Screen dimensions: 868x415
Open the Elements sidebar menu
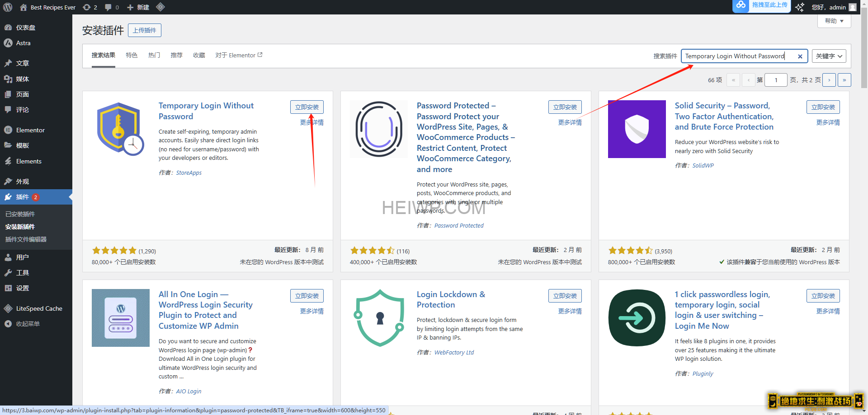click(36, 161)
